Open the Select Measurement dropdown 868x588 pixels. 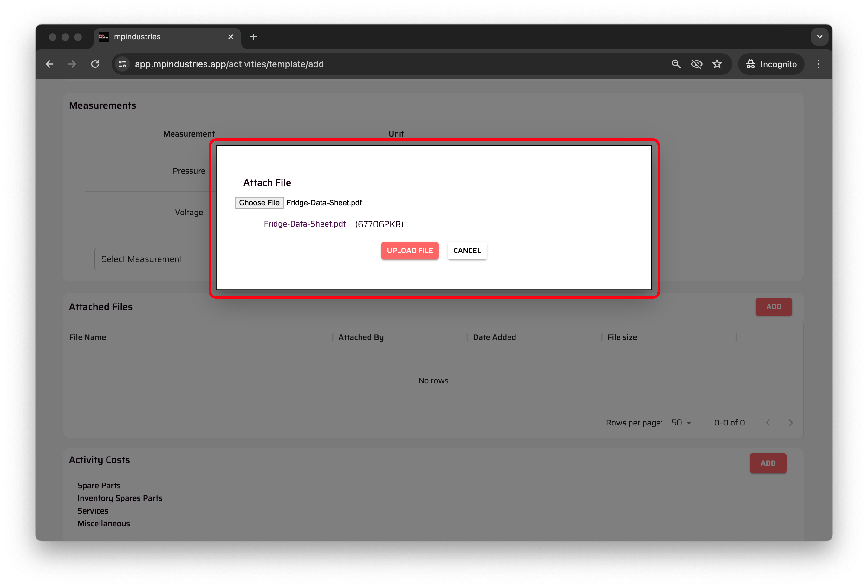pos(153,259)
